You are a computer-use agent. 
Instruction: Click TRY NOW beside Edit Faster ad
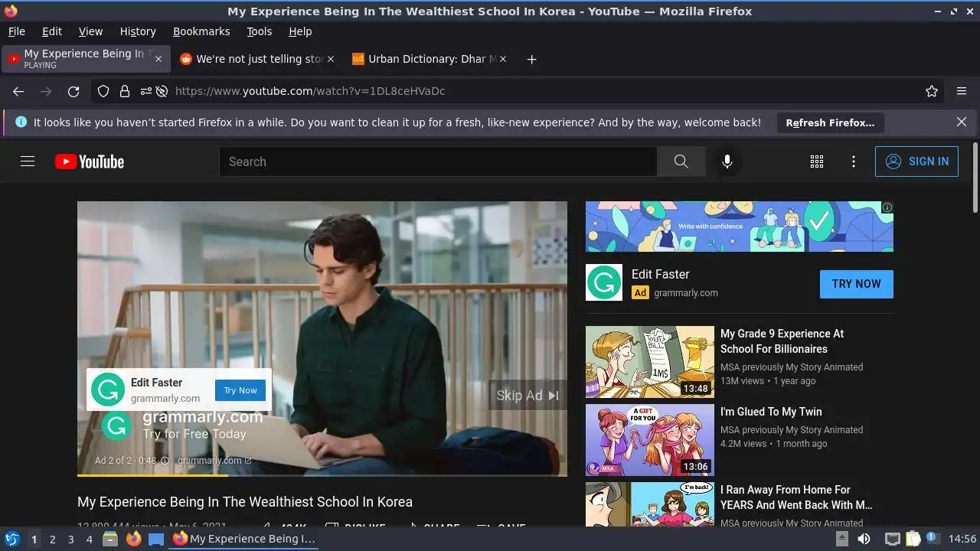pyautogui.click(x=856, y=284)
